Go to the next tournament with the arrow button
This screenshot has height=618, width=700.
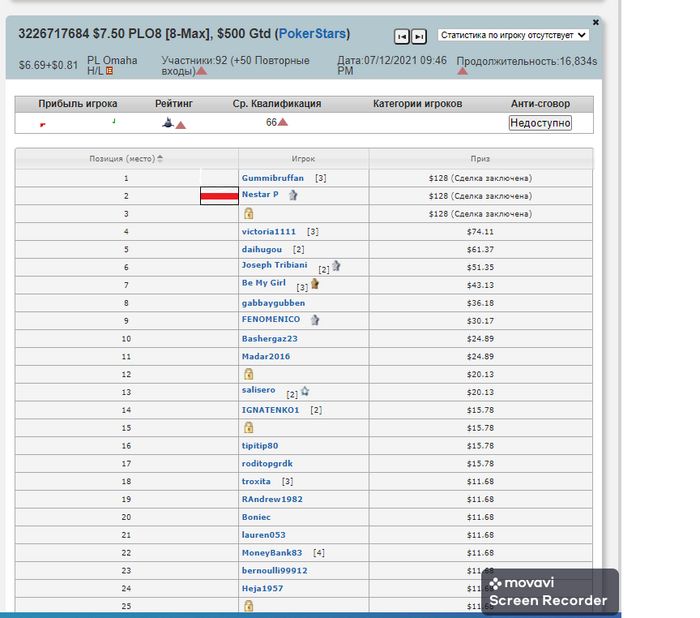[x=419, y=37]
